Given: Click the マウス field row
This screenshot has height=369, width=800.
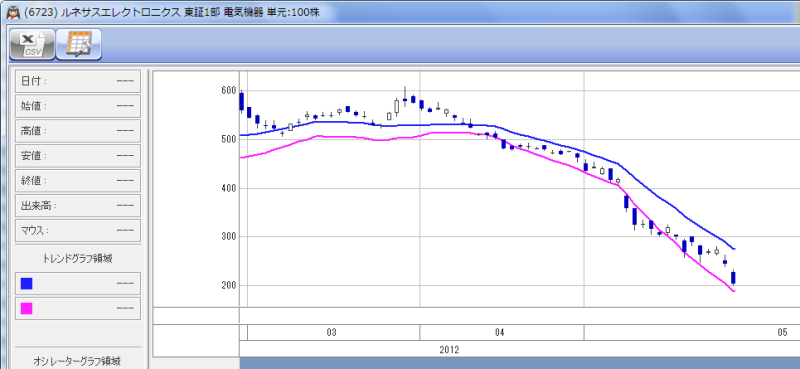Looking at the screenshot, I should (78, 230).
